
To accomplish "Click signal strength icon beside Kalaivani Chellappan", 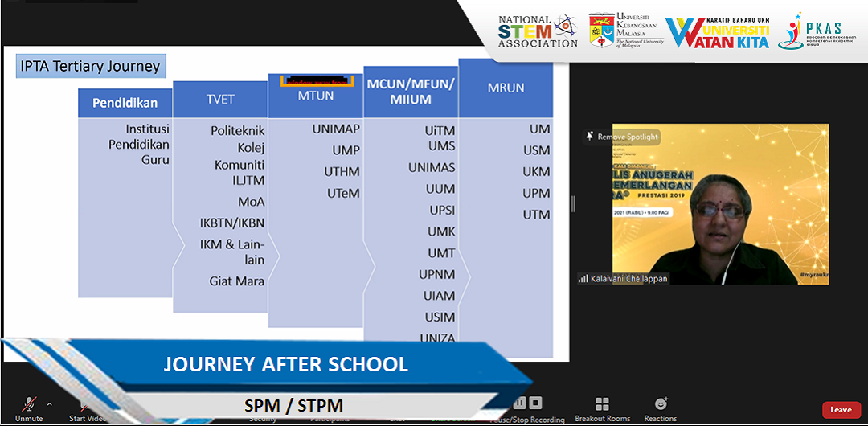I will (x=583, y=279).
